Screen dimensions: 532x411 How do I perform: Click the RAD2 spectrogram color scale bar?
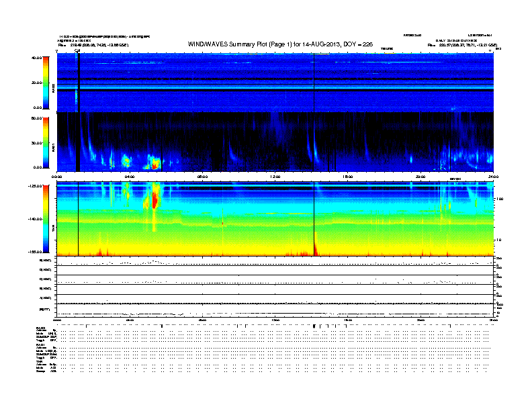click(x=46, y=83)
